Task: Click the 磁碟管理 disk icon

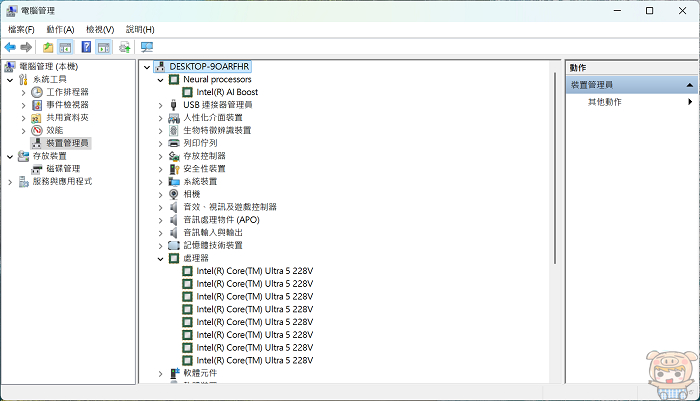Action: (x=37, y=169)
